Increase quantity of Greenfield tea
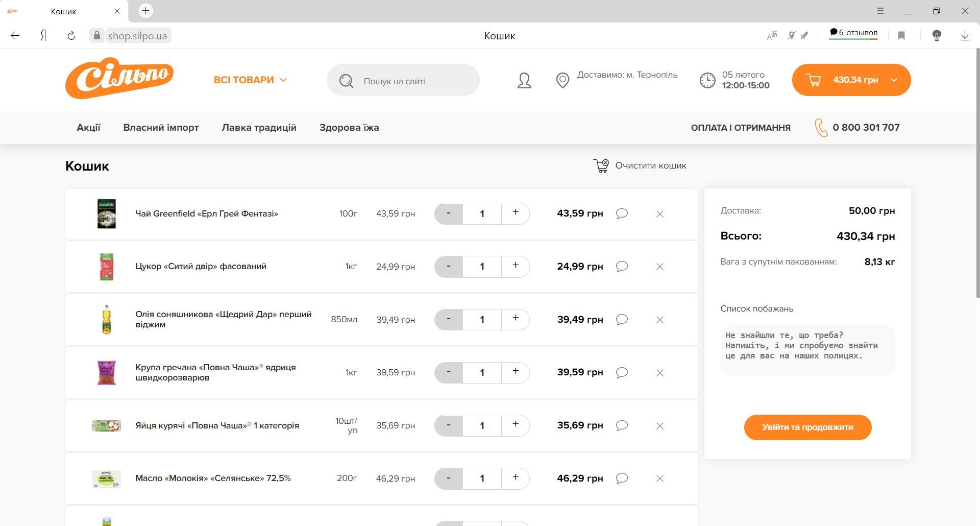The image size is (980, 526). pyautogui.click(x=516, y=213)
